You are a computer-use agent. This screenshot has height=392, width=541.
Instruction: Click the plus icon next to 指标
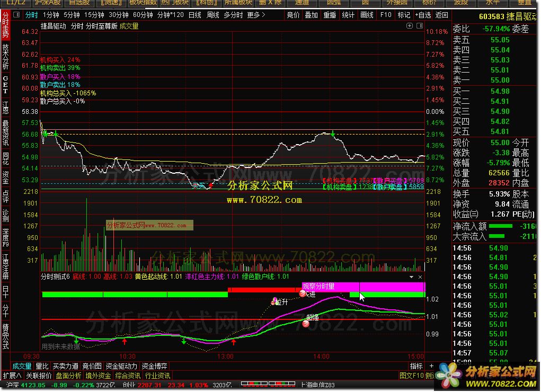coord(431,366)
